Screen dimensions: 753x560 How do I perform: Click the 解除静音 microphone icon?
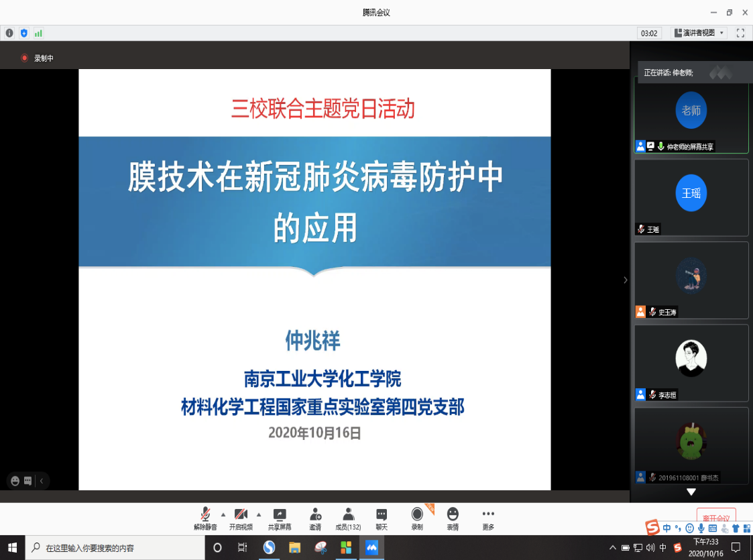click(205, 515)
